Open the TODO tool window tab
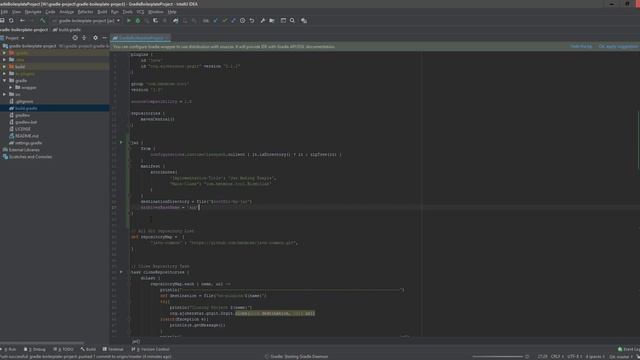This screenshot has height=360, width=640. [x=63, y=349]
